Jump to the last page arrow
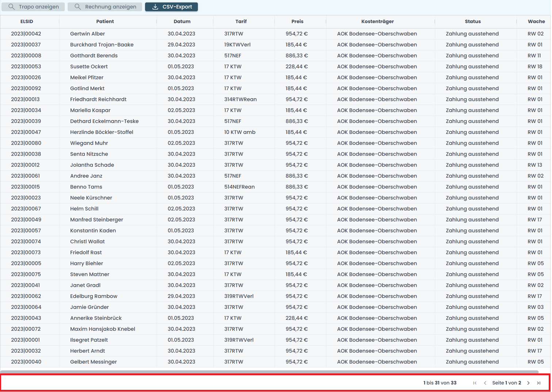The height and width of the screenshot is (392, 552). 538,383
